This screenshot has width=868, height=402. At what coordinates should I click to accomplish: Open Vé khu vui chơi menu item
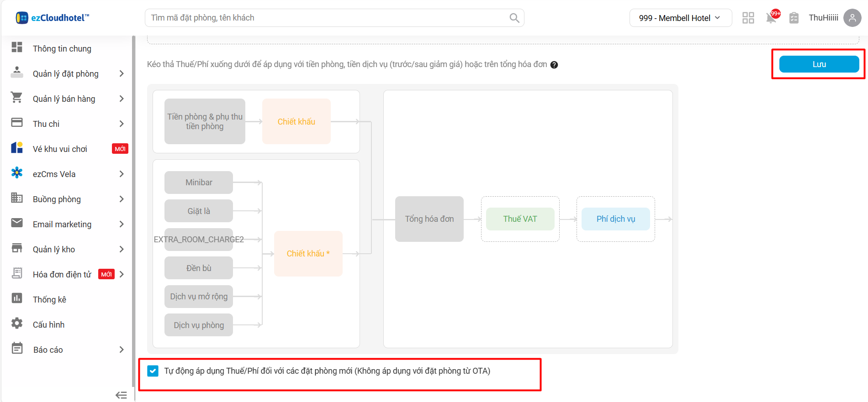click(60, 149)
